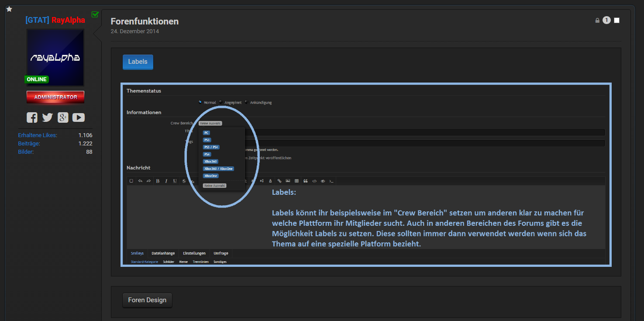Click the star icon beside the post

[9, 9]
